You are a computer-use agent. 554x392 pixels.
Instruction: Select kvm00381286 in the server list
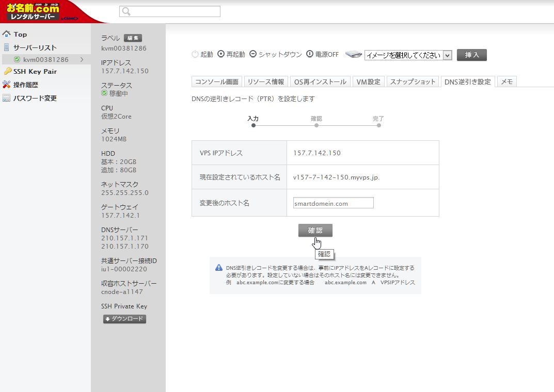point(46,59)
